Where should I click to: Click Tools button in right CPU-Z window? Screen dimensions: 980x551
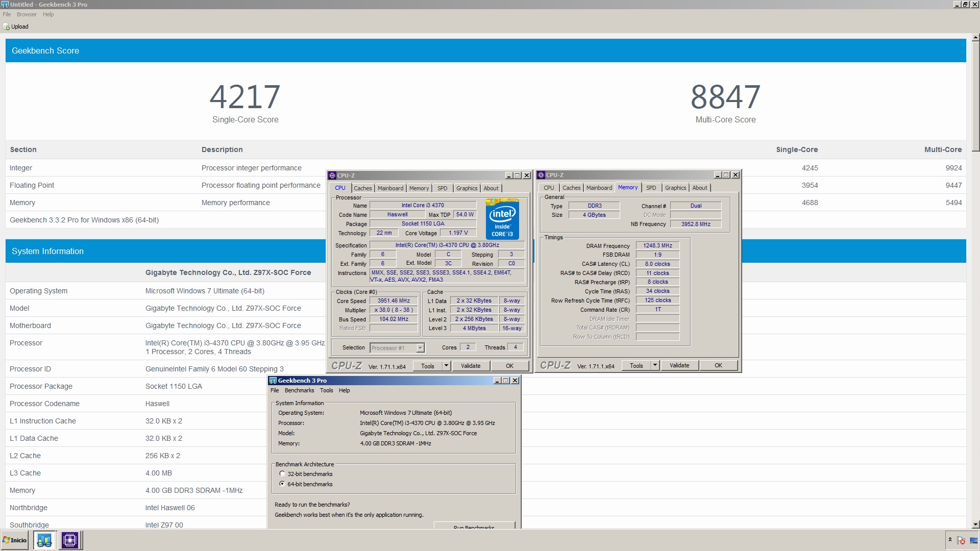point(636,365)
